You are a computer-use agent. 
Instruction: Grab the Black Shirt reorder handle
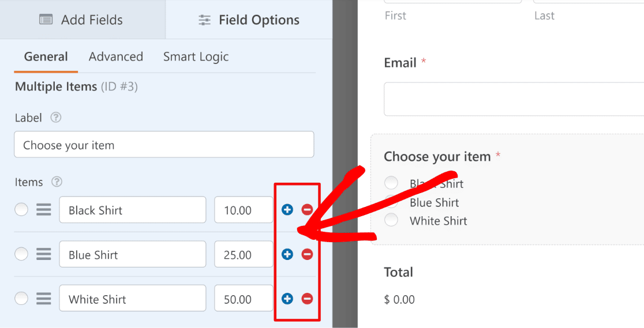(43, 210)
